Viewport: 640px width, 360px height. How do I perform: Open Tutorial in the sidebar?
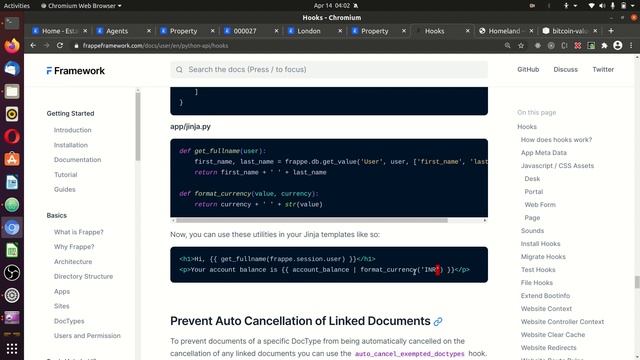point(65,175)
